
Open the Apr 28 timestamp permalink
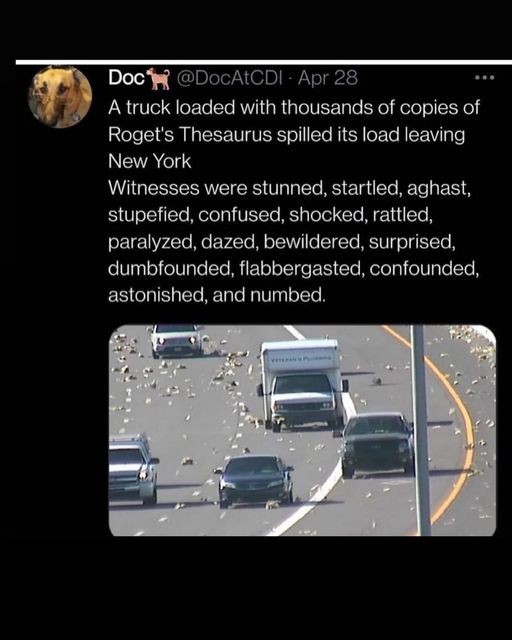pos(328,78)
